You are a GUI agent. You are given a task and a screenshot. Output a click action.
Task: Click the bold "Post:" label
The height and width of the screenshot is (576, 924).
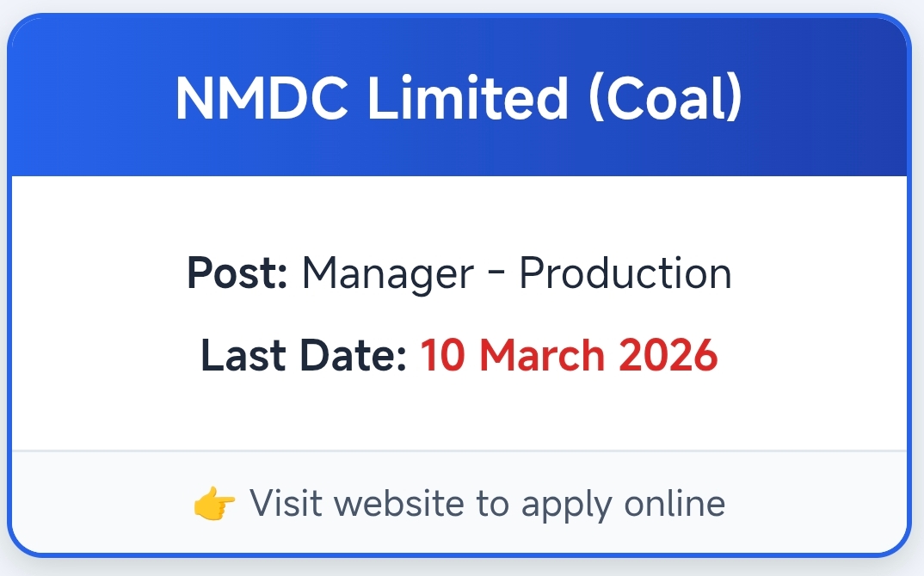pos(237,273)
